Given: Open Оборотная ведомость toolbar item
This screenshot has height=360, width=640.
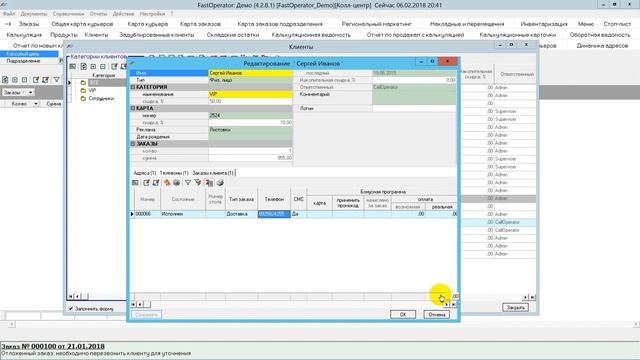Looking at the screenshot, I should tap(600, 35).
